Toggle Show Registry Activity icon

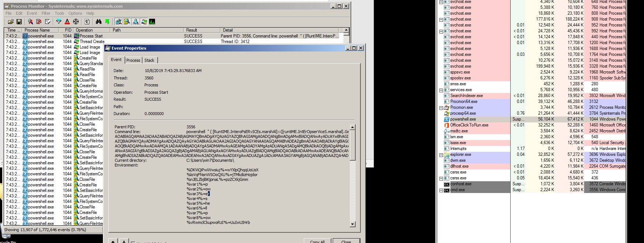click(118, 22)
